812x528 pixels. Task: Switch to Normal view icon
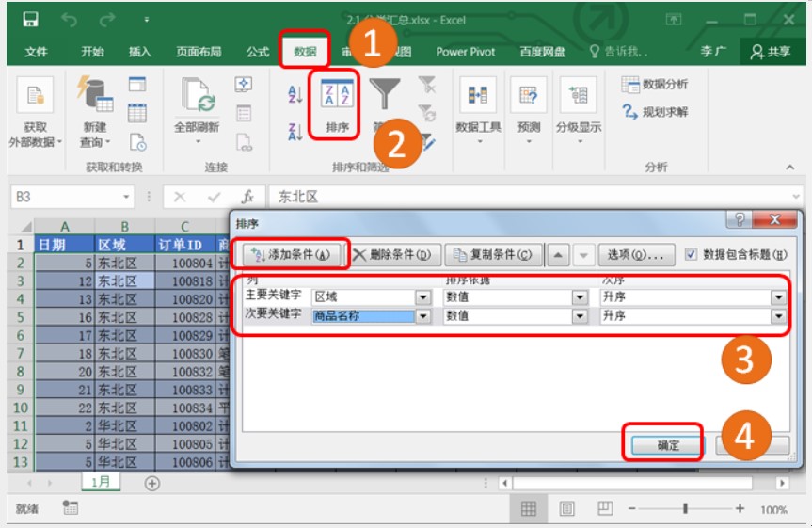(528, 509)
